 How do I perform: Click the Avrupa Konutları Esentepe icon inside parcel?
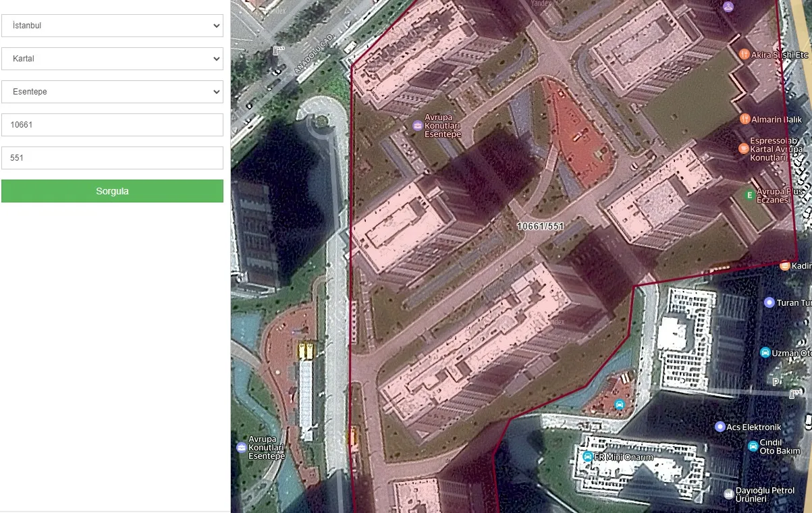point(417,126)
